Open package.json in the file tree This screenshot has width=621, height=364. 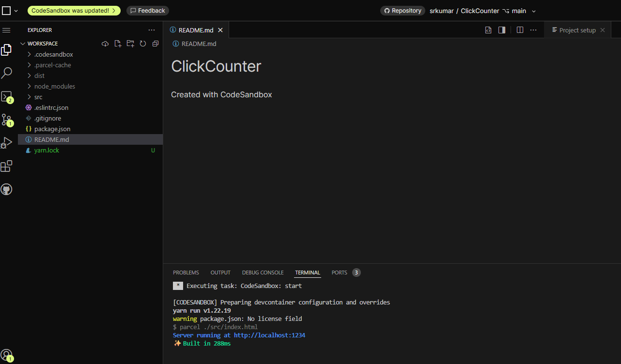(x=52, y=129)
